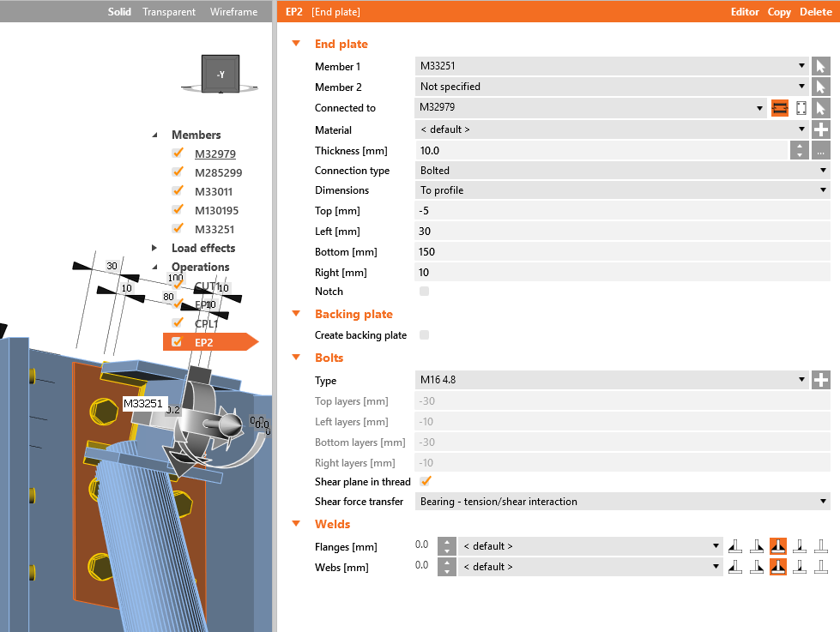Click the Editor button

tap(744, 11)
